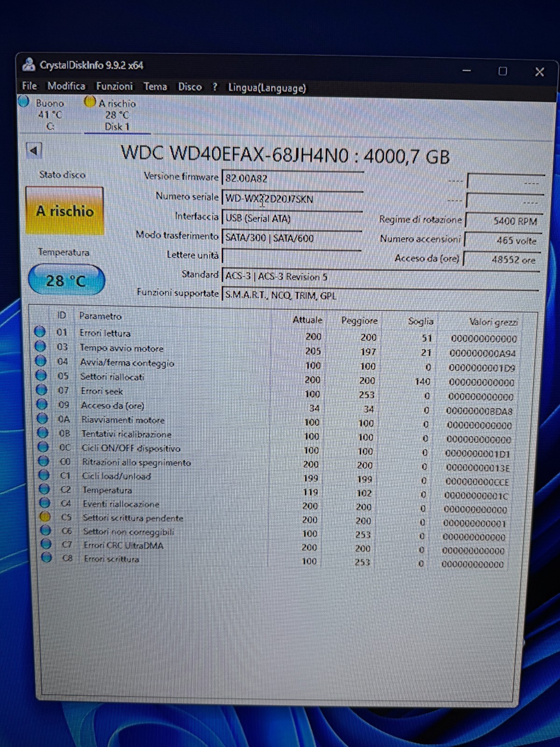The width and height of the screenshot is (560, 747).
Task: Select the Errori CRC UltraDMA row text
Action: click(x=123, y=545)
